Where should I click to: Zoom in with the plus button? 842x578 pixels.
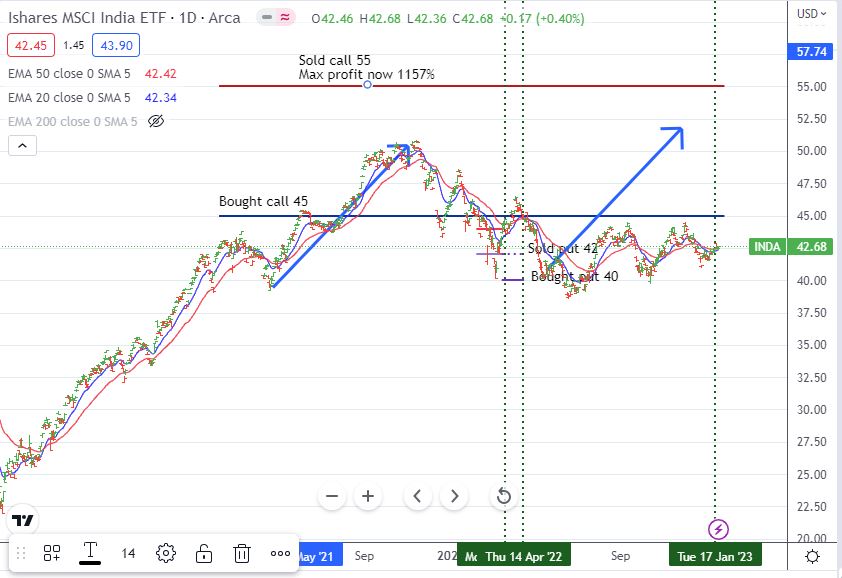pos(368,496)
